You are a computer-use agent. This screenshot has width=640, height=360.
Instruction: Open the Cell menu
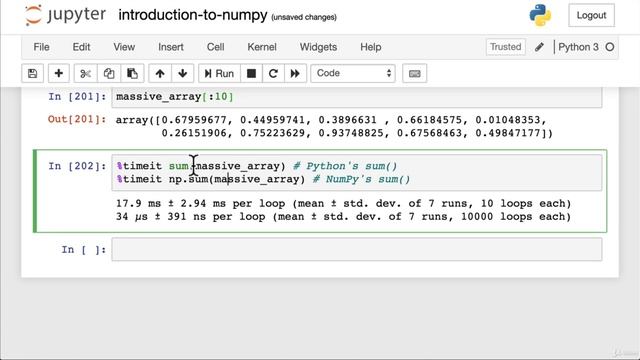pos(216,47)
